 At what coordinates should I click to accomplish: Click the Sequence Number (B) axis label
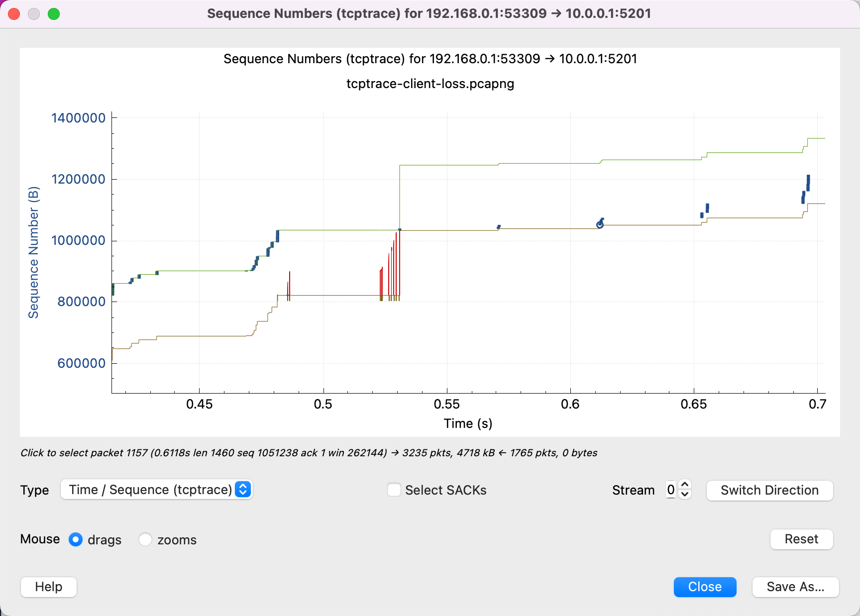pos(33,252)
